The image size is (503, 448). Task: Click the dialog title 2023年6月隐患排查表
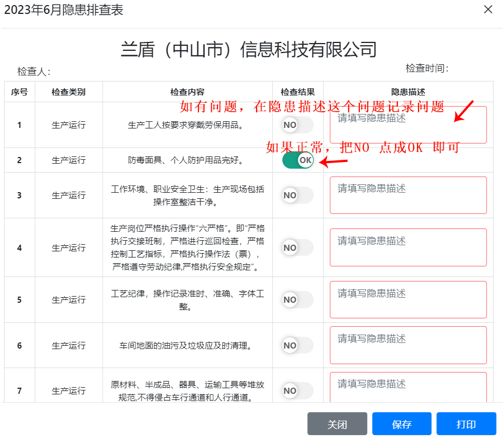pos(64,9)
